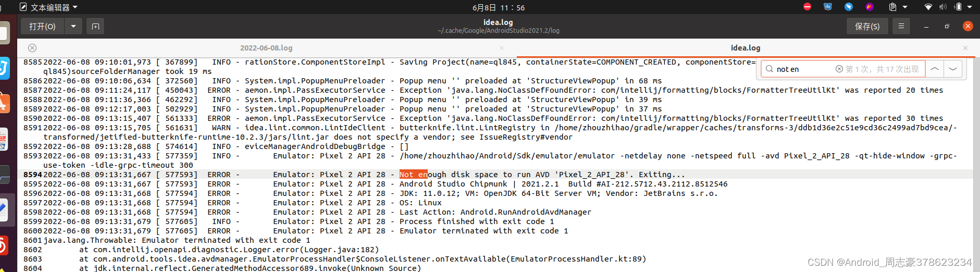Click the EmulatorProcessHandler.kt:89 stack line

tap(363, 259)
